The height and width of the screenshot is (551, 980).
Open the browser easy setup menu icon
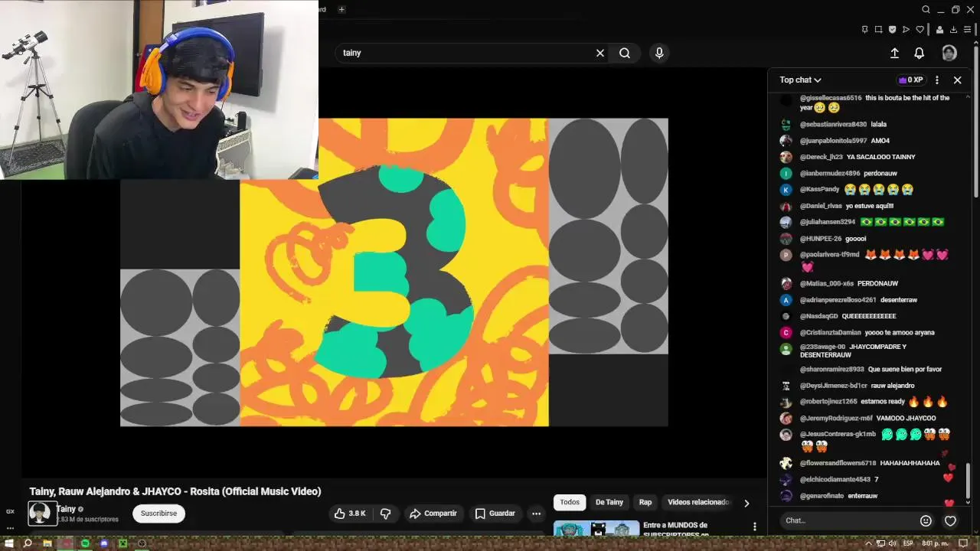[969, 30]
